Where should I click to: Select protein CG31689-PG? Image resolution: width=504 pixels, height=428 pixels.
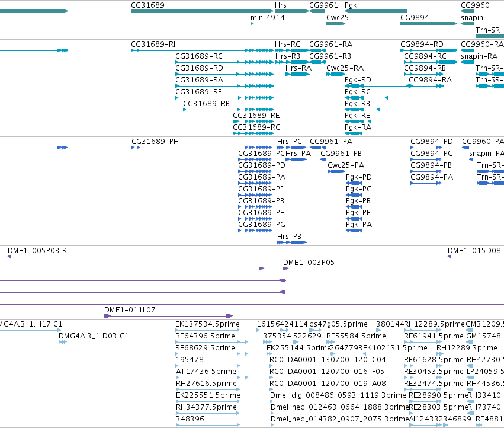pyautogui.click(x=255, y=231)
